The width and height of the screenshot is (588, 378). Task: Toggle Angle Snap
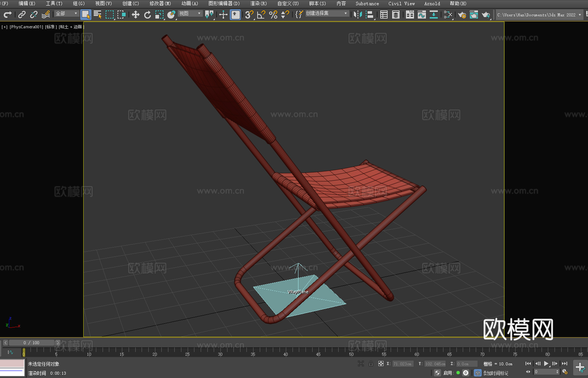[261, 14]
